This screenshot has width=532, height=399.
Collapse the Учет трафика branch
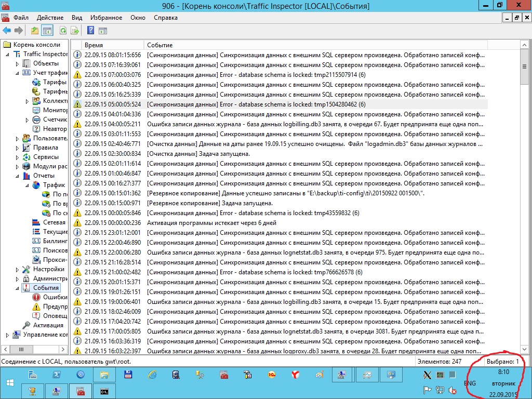click(x=17, y=73)
